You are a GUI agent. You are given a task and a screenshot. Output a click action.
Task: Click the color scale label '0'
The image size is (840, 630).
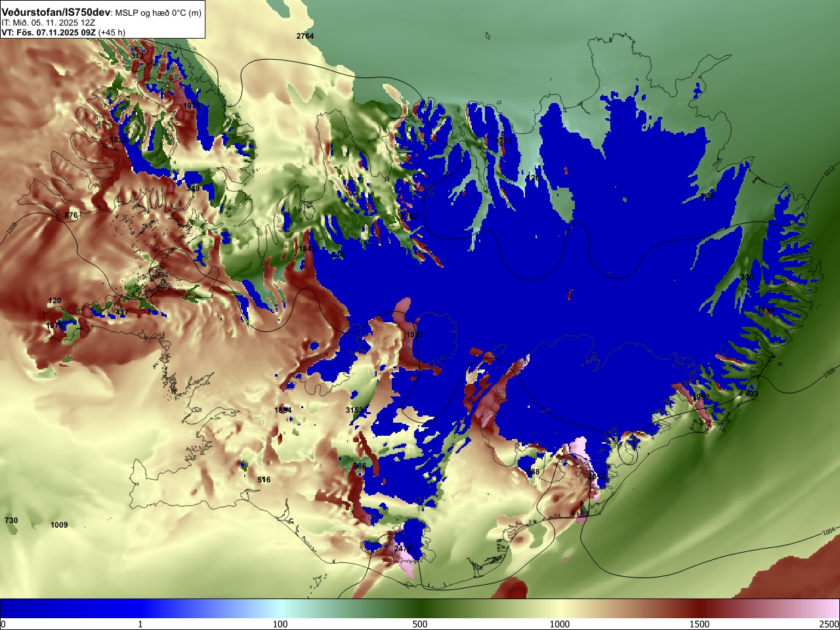click(3, 624)
